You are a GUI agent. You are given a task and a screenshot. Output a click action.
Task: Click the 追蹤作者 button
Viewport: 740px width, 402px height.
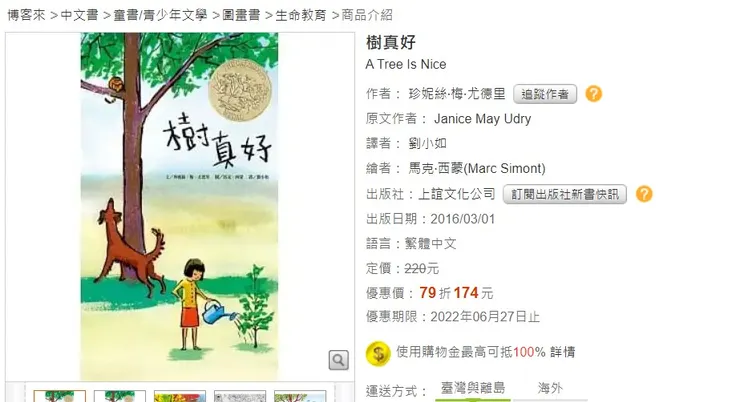545,94
